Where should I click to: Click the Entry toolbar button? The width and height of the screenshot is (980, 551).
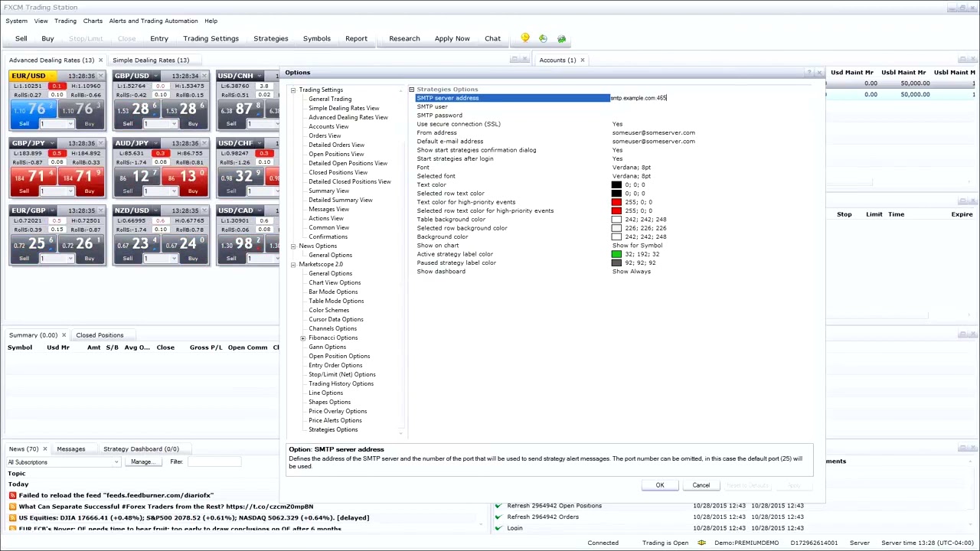pyautogui.click(x=159, y=38)
